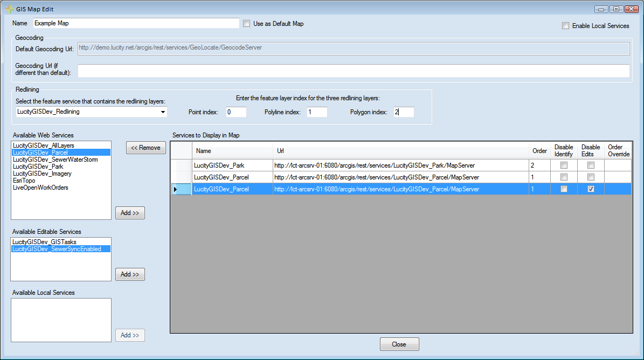Click the Remove button
The width and height of the screenshot is (644, 360).
point(146,148)
